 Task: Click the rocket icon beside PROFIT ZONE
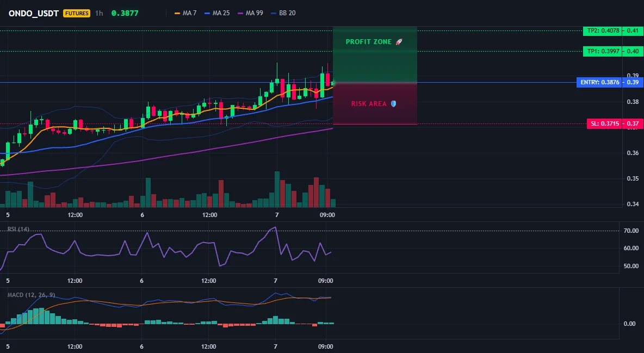pos(399,42)
